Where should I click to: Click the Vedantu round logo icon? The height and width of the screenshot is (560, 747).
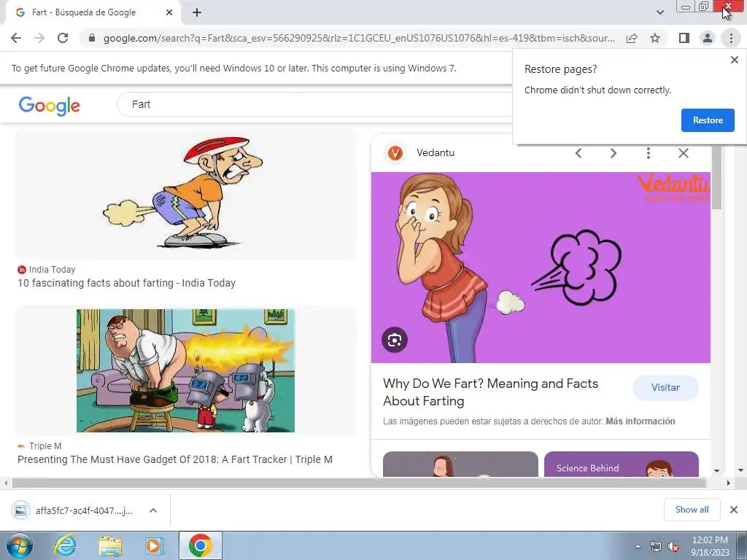[395, 153]
